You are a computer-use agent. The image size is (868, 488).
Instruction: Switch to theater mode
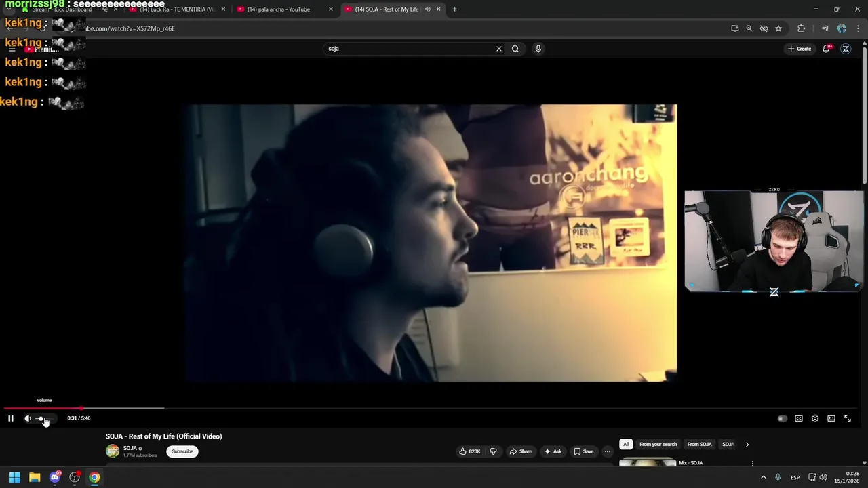831,419
